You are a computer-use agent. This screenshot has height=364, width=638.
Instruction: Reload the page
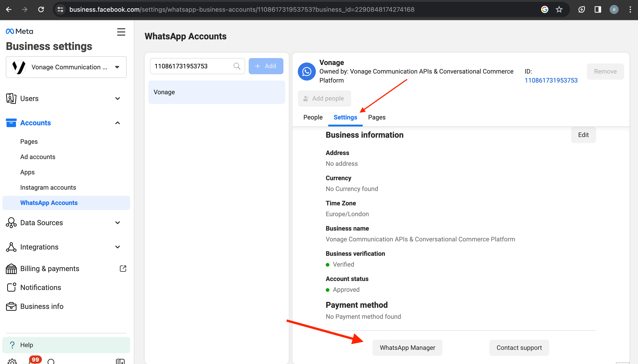(x=41, y=9)
